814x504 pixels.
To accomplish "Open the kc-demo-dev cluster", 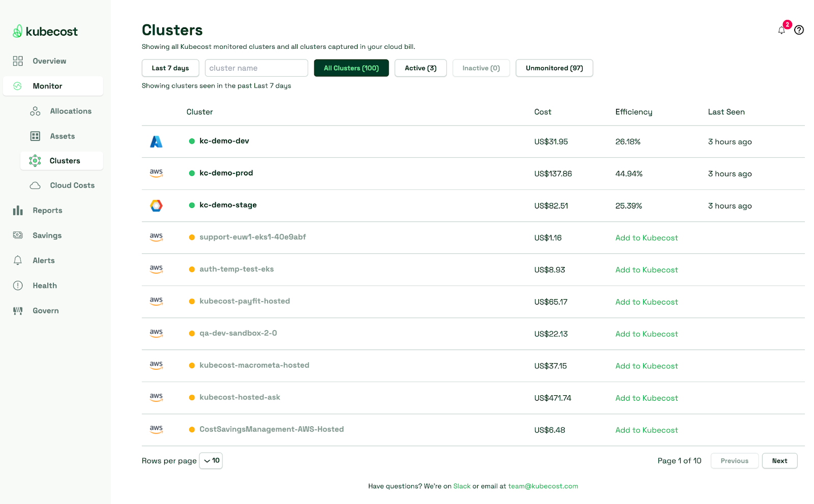I will pyautogui.click(x=224, y=141).
